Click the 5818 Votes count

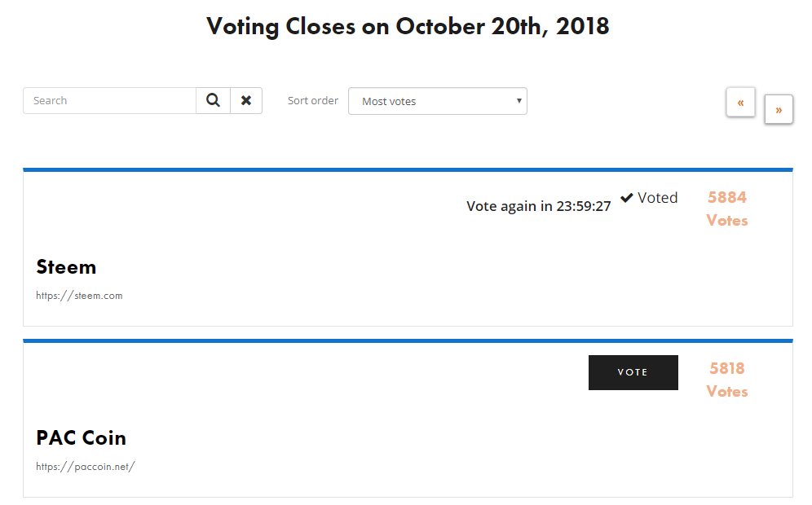click(726, 368)
